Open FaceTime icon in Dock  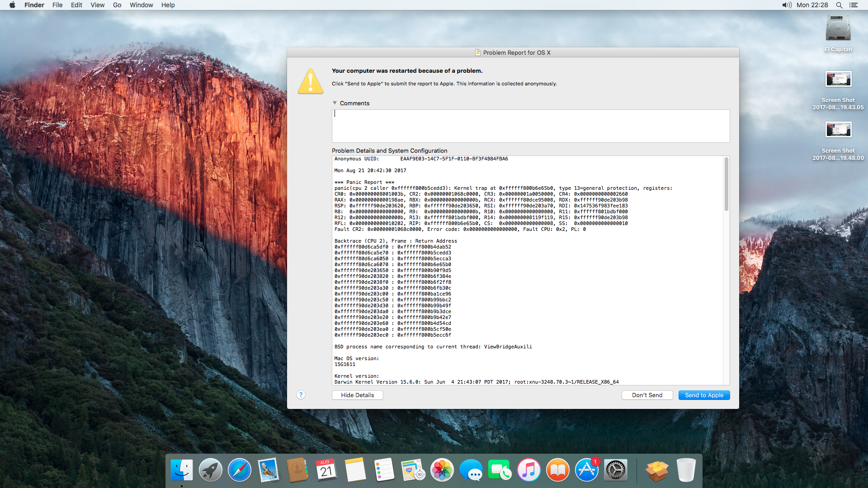500,470
